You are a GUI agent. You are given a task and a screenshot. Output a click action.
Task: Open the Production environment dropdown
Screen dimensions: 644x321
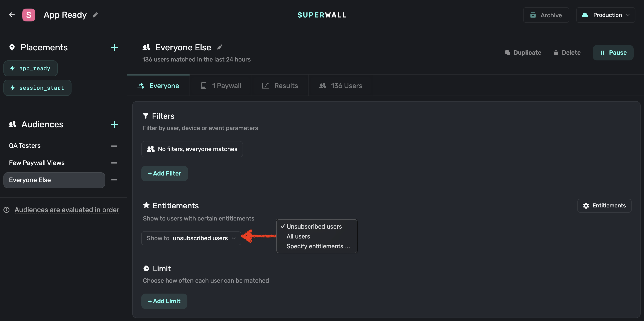tap(605, 15)
